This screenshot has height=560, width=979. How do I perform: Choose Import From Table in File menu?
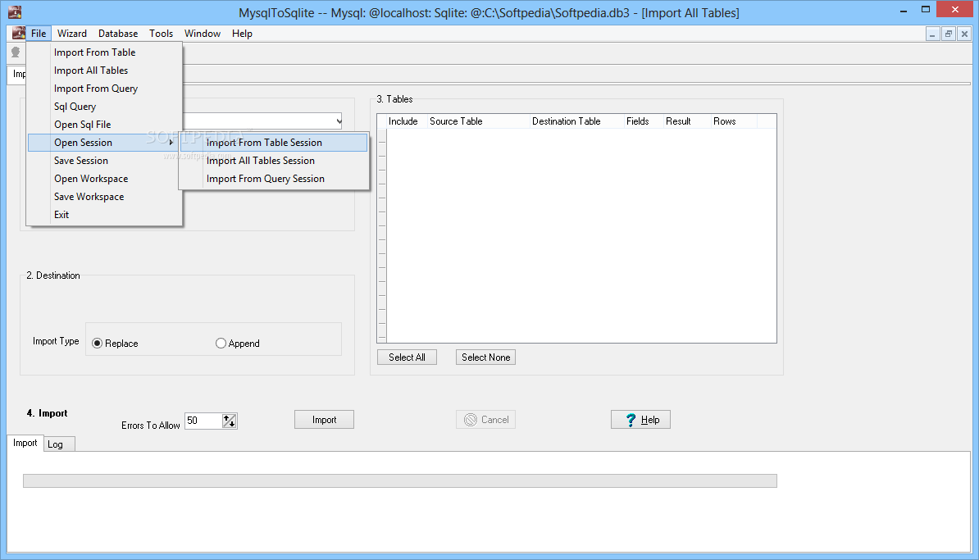[105, 52]
